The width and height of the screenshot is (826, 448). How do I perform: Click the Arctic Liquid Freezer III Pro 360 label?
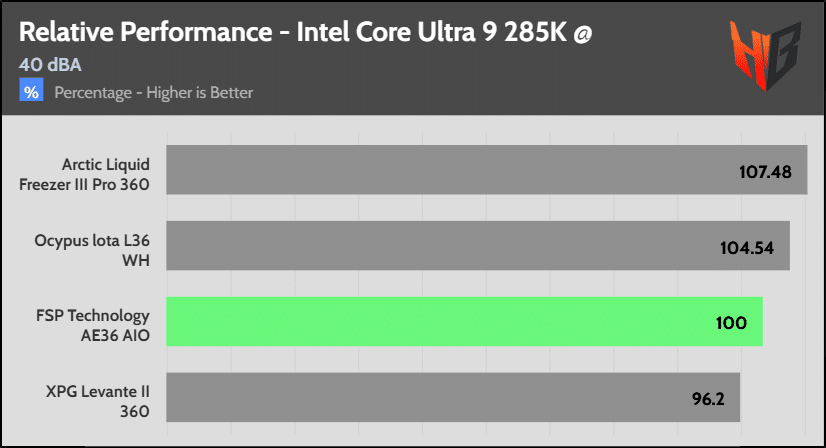tap(84, 174)
